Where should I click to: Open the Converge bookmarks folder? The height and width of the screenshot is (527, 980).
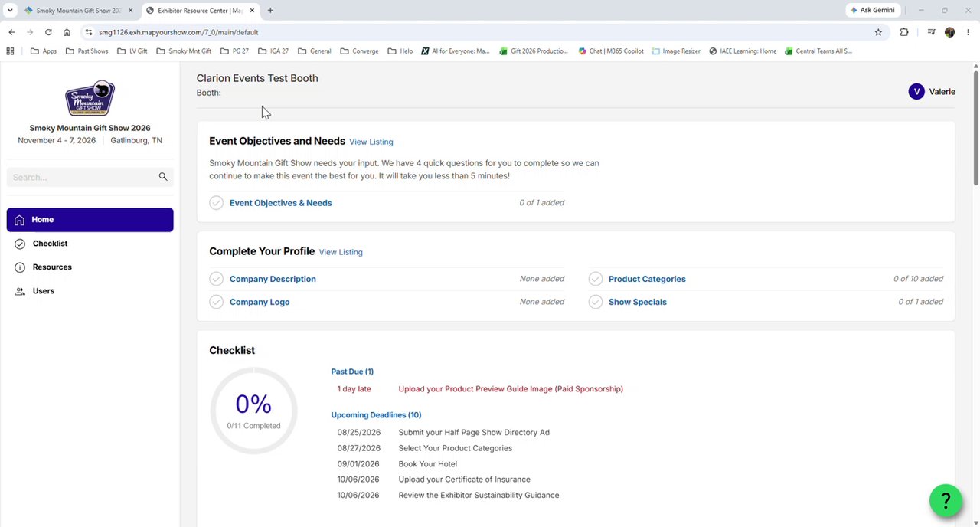[x=359, y=51]
